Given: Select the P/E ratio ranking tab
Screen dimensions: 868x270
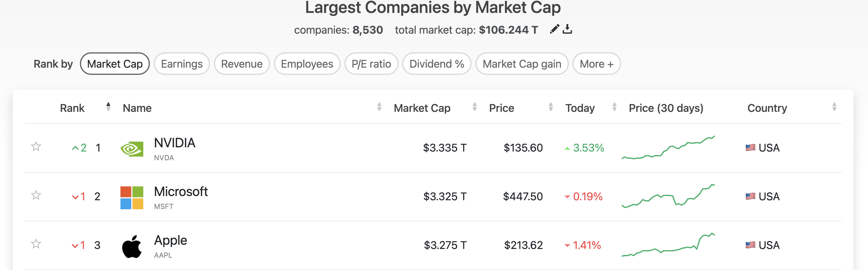Looking at the screenshot, I should [371, 64].
